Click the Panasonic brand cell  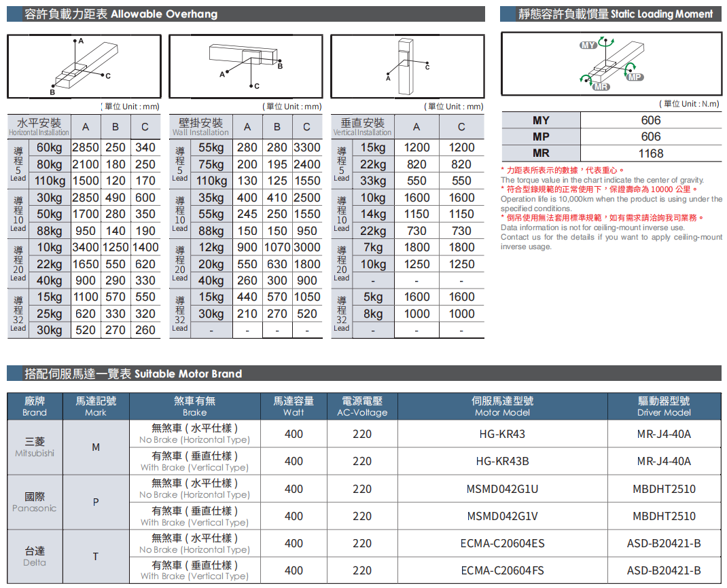[35, 502]
